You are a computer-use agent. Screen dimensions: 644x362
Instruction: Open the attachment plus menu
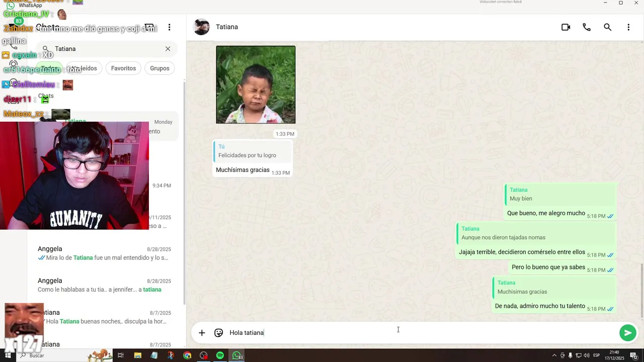pyautogui.click(x=202, y=333)
